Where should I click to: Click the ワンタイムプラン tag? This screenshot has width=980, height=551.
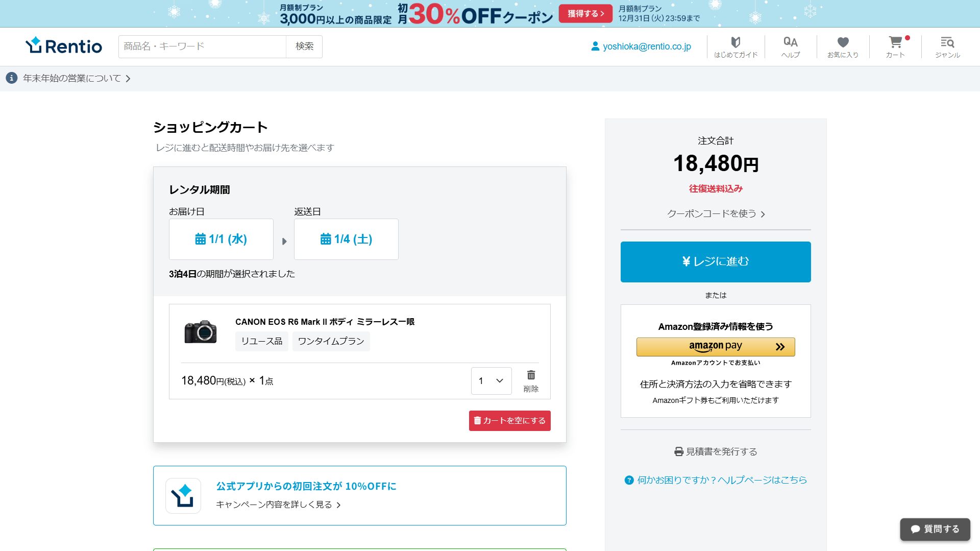(x=331, y=341)
